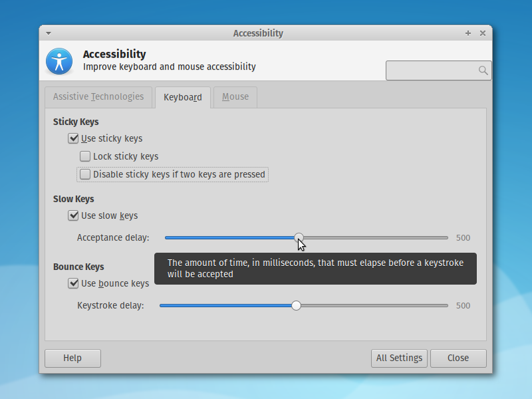
Task: Click the magnifier icon in the search box
Action: pos(483,70)
